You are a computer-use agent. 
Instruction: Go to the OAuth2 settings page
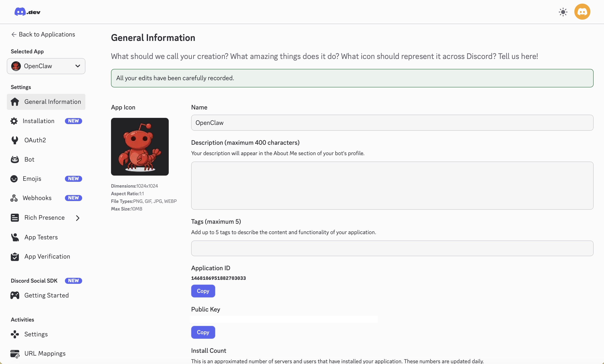[x=35, y=140]
